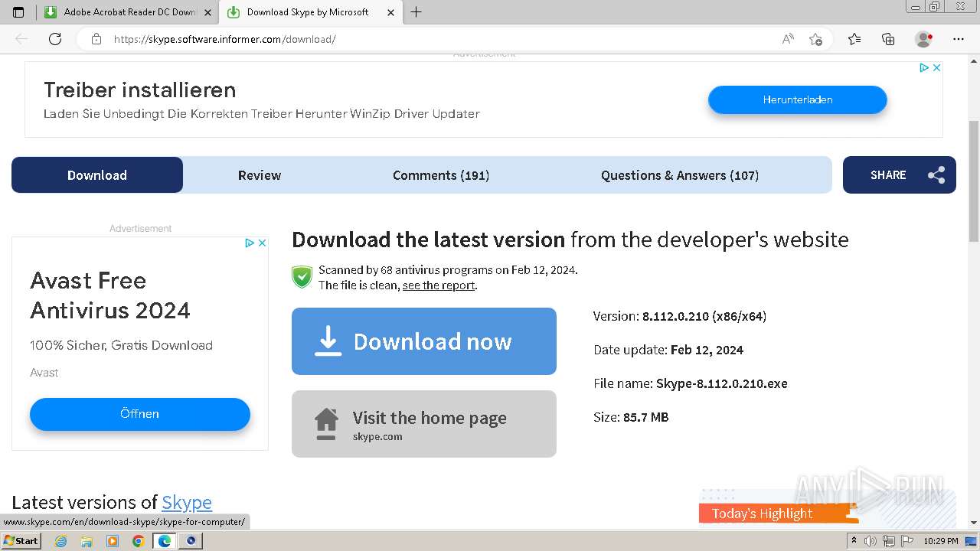The image size is (980, 551).
Task: Click Visit the home page button
Action: [424, 424]
